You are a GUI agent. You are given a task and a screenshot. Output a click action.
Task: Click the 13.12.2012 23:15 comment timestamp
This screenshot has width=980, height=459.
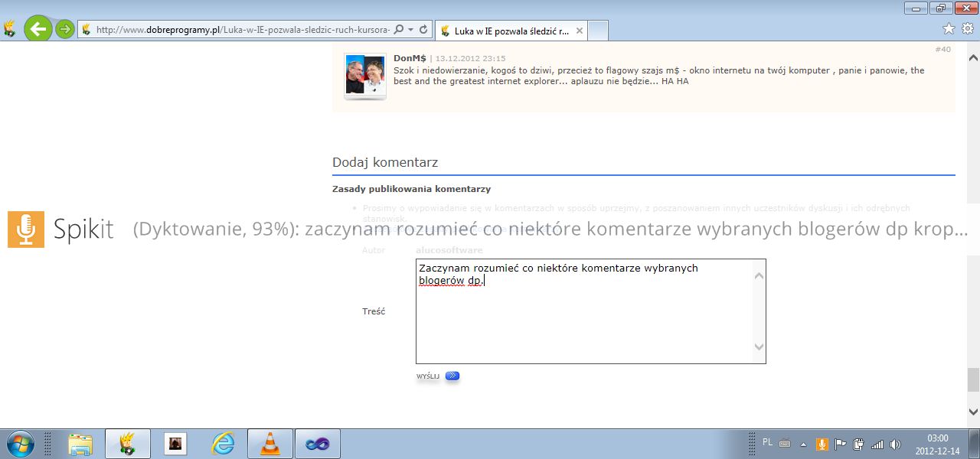(x=470, y=58)
